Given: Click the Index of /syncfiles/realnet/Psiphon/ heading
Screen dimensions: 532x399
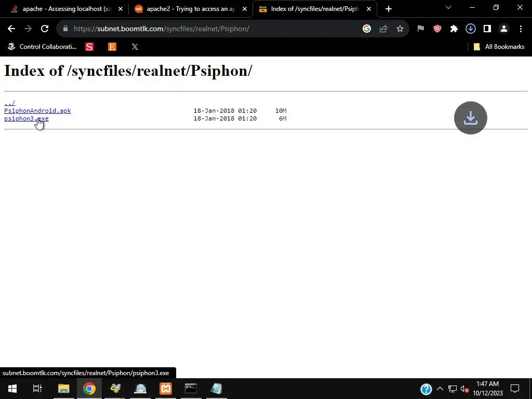Looking at the screenshot, I should click(x=128, y=71).
